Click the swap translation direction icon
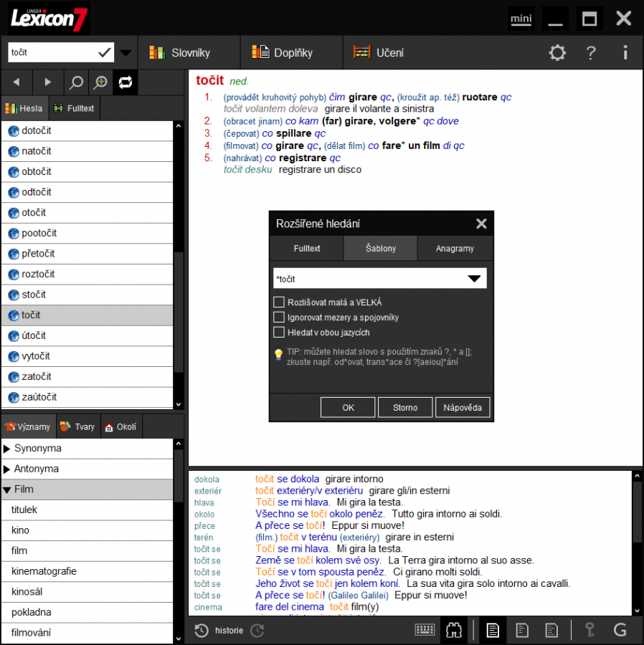Screen dimensions: 644x645 [x=125, y=82]
